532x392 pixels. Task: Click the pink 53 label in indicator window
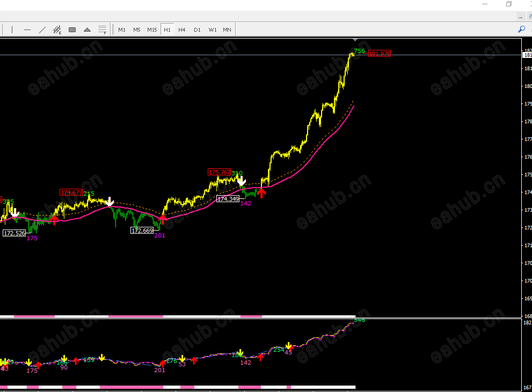(x=182, y=364)
